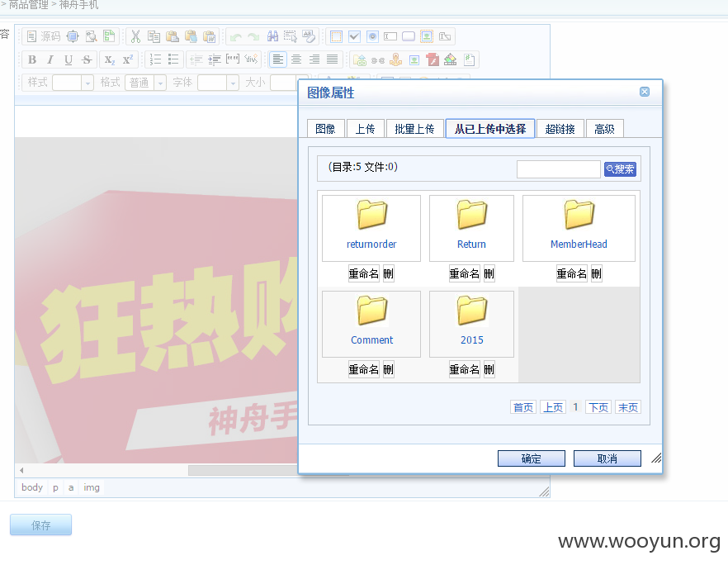Toggle left text alignment
This screenshot has width=728, height=565.
[x=277, y=59]
